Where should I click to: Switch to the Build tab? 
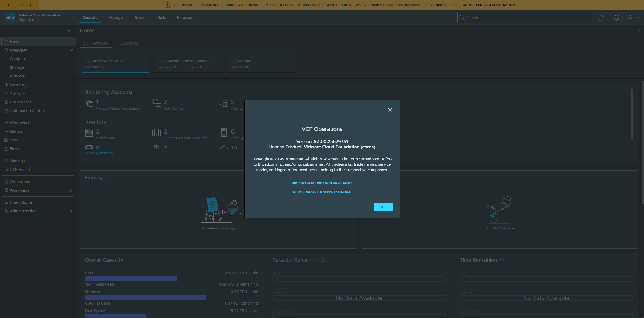click(x=162, y=18)
